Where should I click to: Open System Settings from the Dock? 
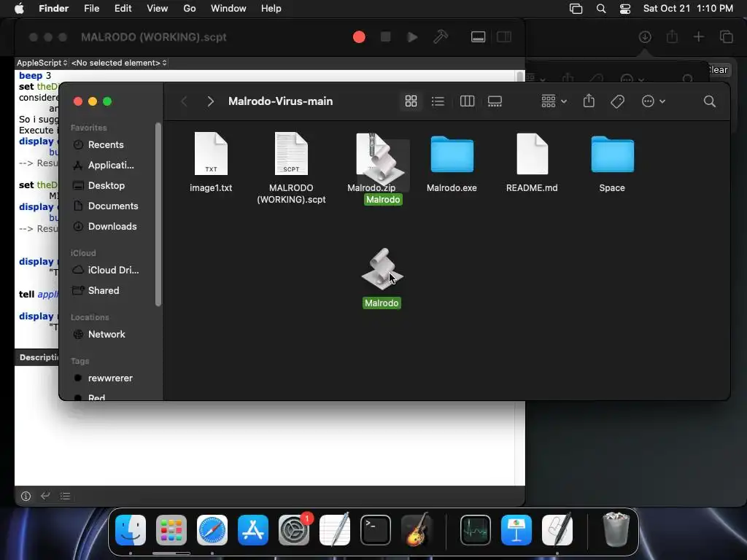click(294, 530)
